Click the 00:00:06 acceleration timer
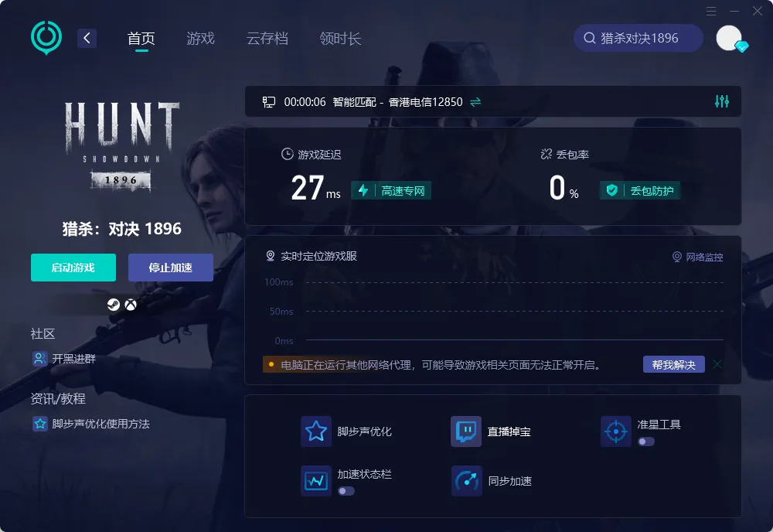 [x=305, y=102]
